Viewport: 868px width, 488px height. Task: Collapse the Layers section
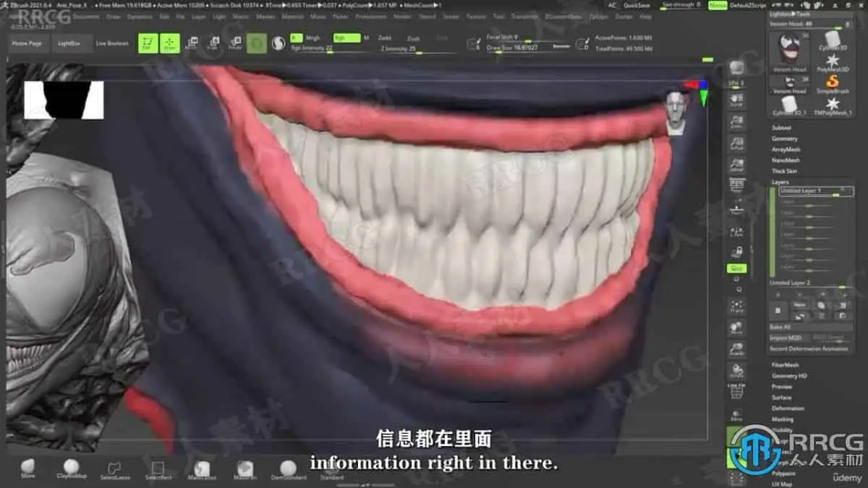780,181
